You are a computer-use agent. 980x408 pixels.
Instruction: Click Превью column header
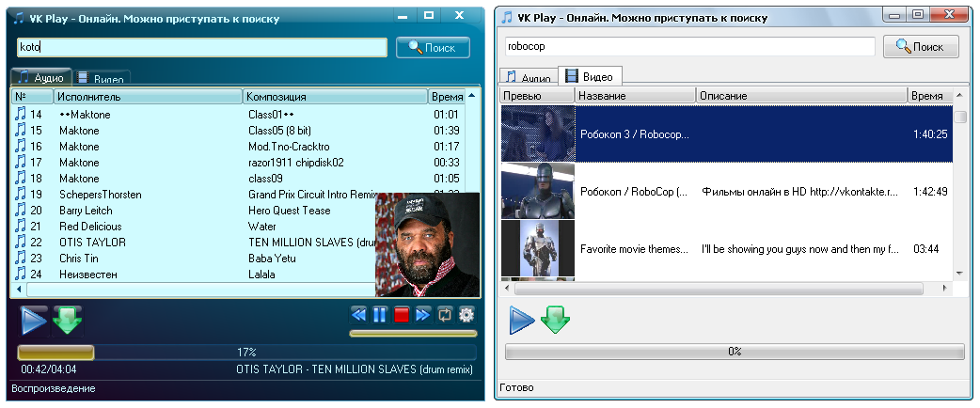538,96
